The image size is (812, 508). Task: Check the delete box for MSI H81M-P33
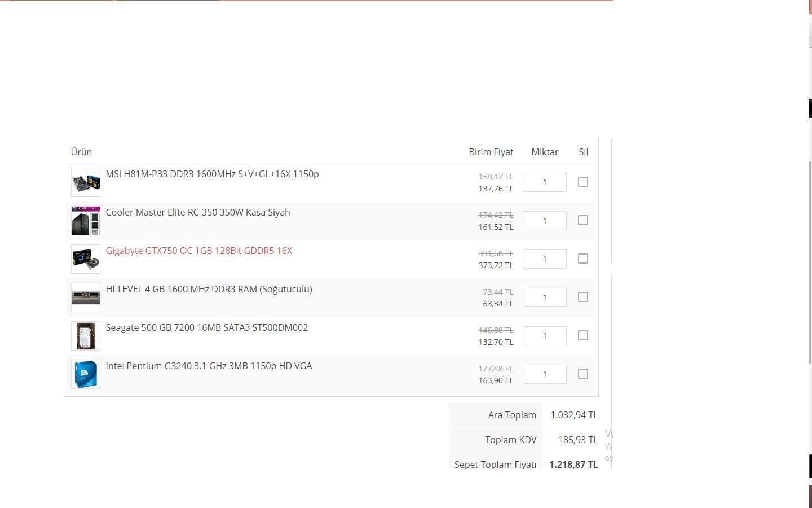coord(583,182)
